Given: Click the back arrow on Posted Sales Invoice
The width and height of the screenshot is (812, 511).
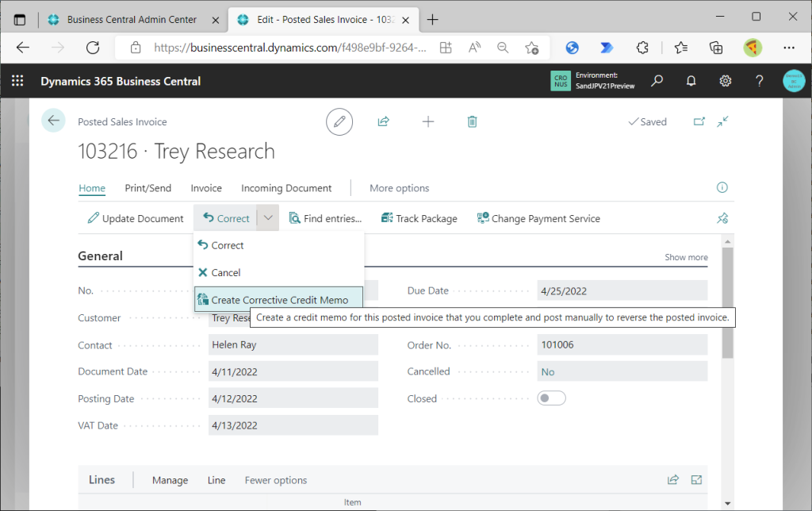Looking at the screenshot, I should 53,121.
